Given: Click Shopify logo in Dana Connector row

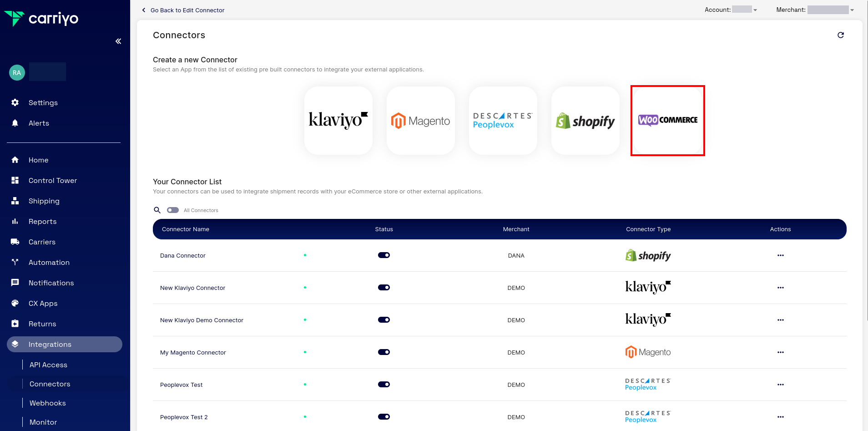Looking at the screenshot, I should click(648, 255).
